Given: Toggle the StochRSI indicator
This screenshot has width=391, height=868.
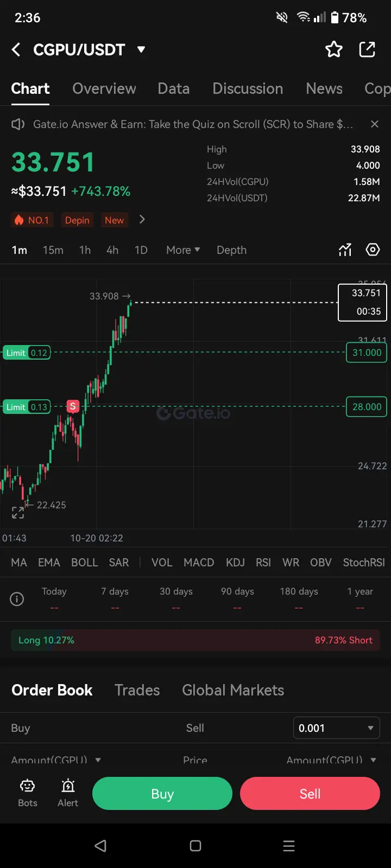Looking at the screenshot, I should (x=364, y=563).
